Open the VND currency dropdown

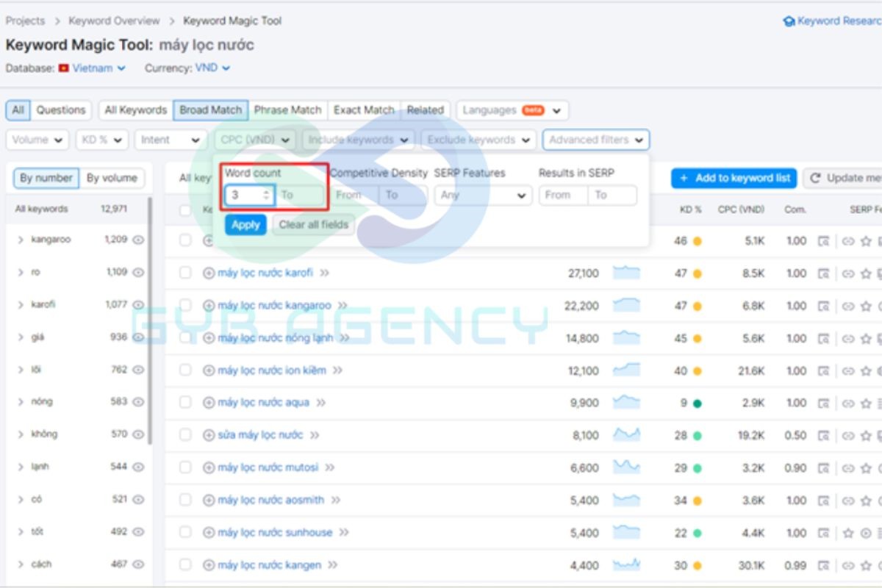212,68
